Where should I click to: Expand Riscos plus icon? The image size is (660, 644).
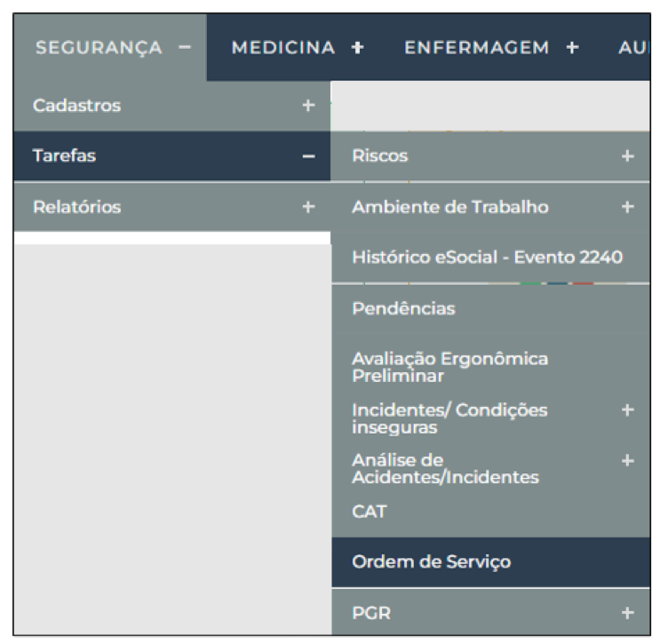click(628, 156)
